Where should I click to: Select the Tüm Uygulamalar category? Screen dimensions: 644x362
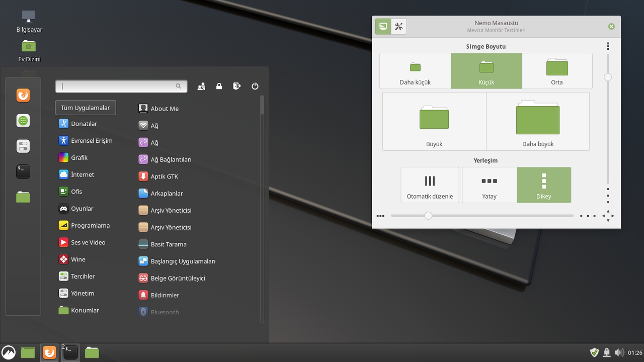tap(86, 108)
